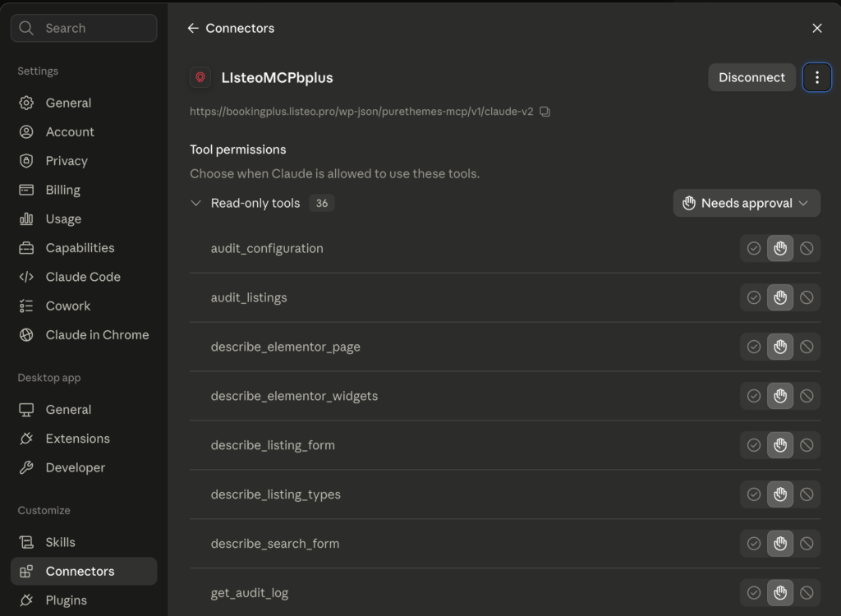Block the describe_search_form tool
This screenshot has width=841, height=616.
coord(807,544)
